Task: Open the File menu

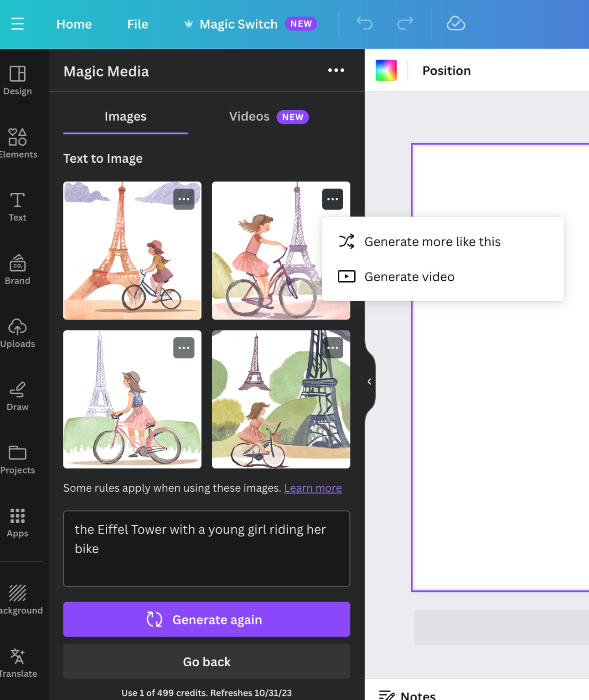Action: tap(138, 24)
